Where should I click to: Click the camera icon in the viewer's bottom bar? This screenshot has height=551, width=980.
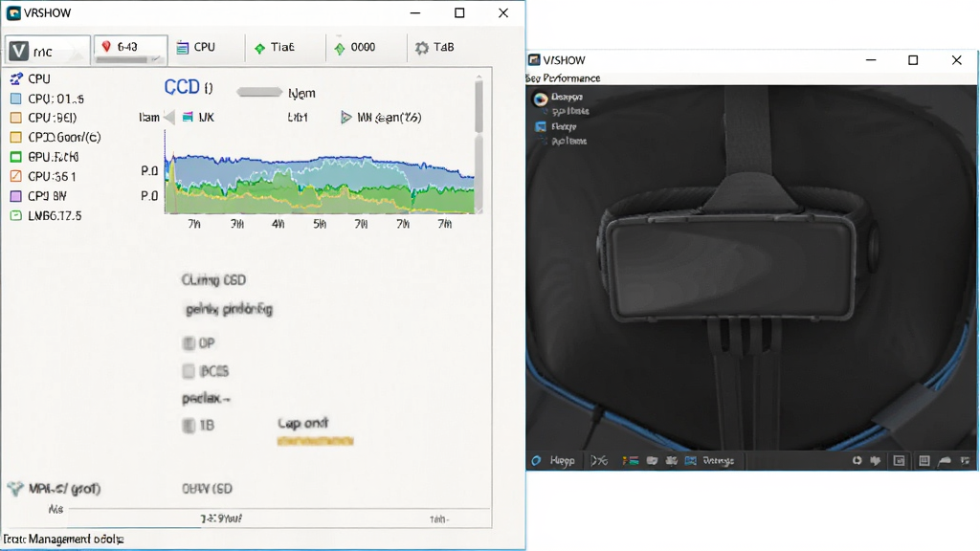[x=652, y=460]
